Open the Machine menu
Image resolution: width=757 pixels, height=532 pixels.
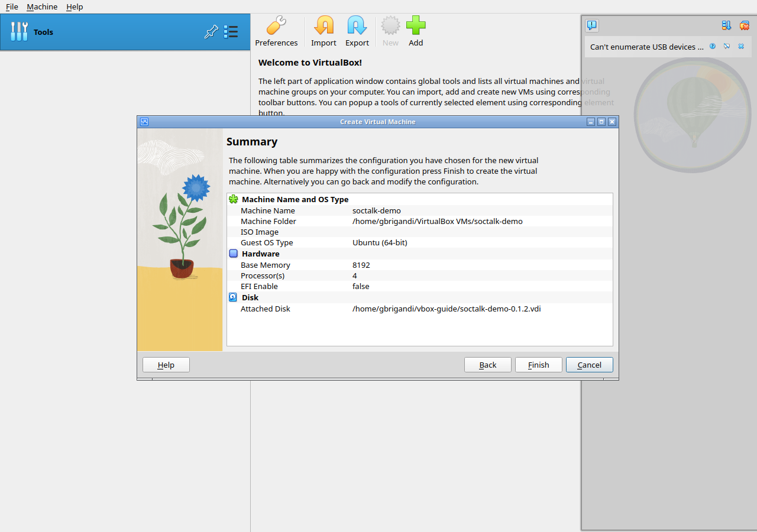pyautogui.click(x=42, y=7)
